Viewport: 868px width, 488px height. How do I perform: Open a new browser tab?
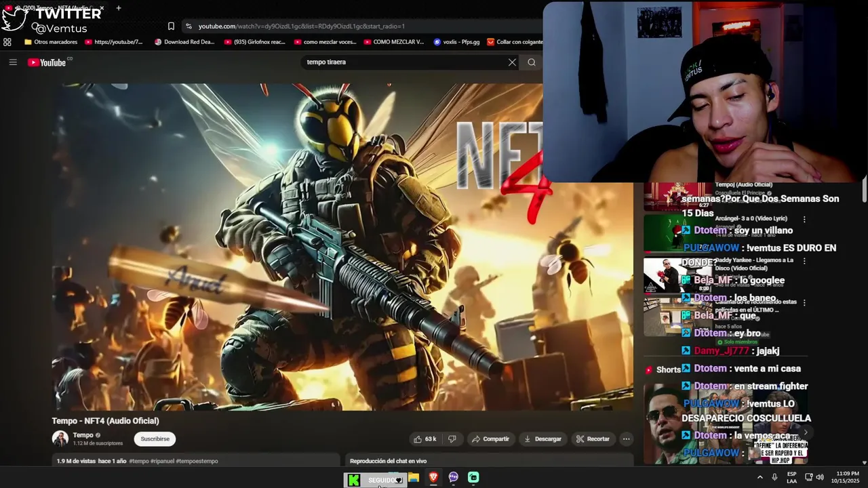coord(118,8)
